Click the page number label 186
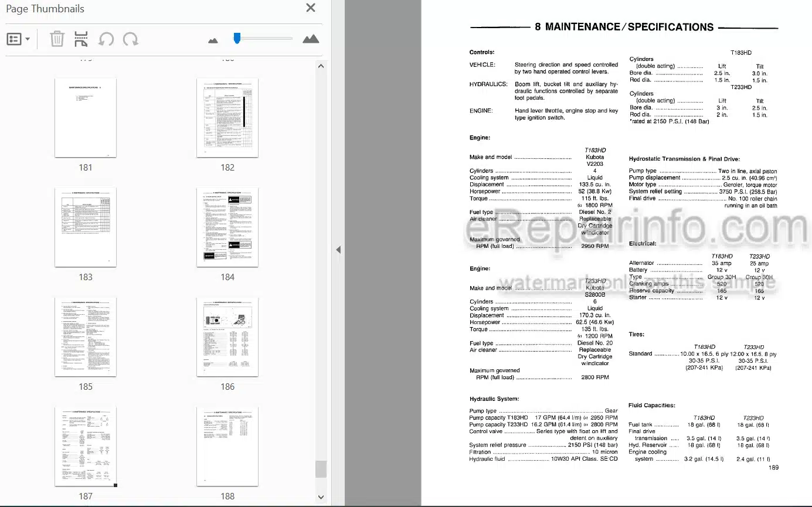 227,387
